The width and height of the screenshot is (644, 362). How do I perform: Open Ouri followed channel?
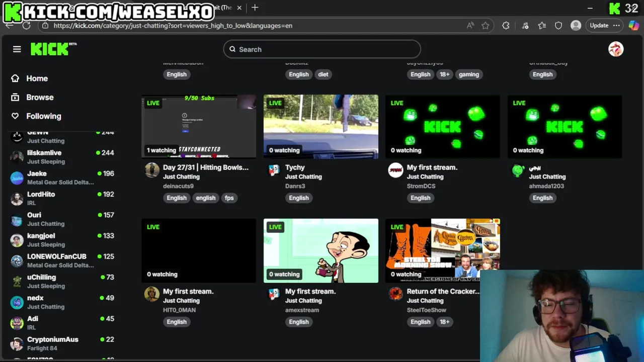coord(63,219)
